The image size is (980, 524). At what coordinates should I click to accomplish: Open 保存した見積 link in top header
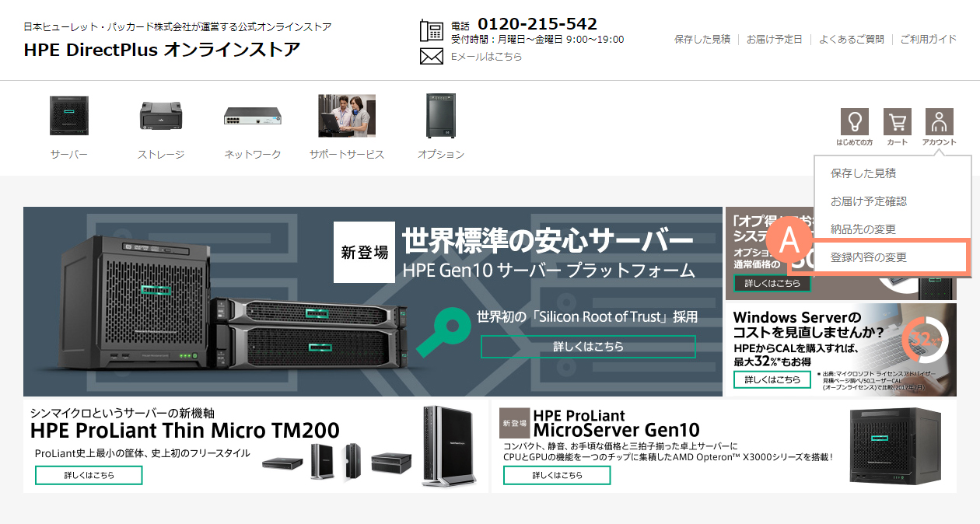[x=702, y=39]
